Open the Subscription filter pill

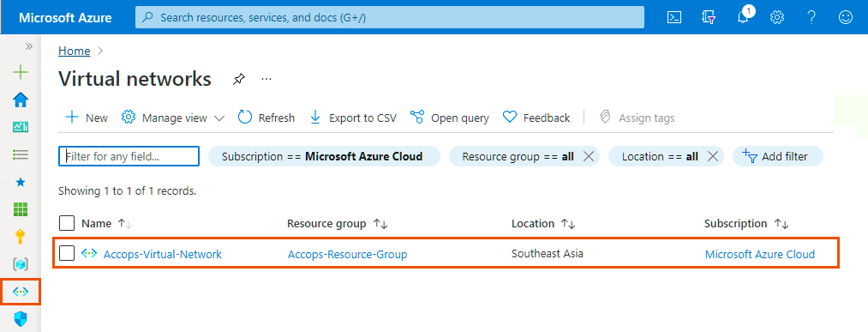point(324,156)
